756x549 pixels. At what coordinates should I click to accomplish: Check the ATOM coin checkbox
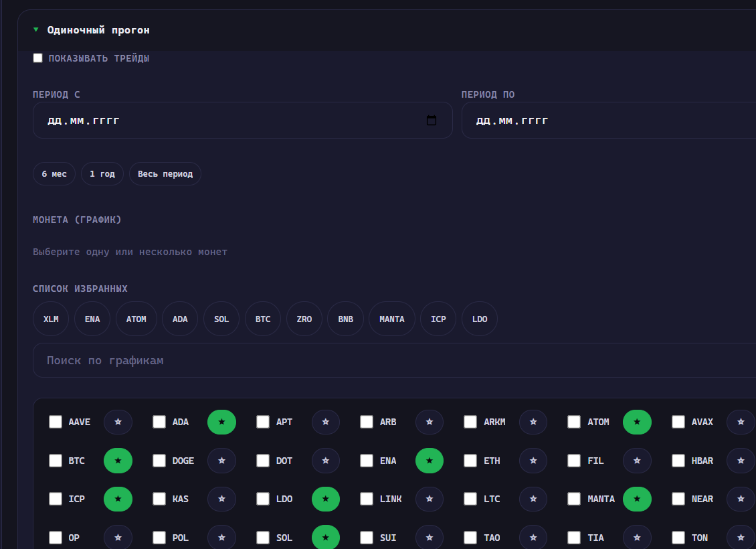[574, 422]
